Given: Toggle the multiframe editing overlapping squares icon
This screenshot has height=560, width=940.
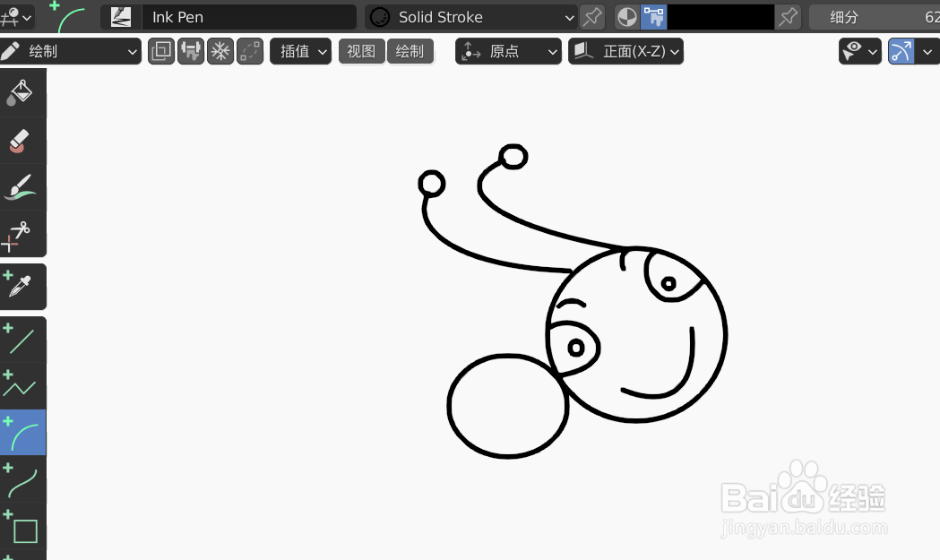Looking at the screenshot, I should click(x=161, y=52).
